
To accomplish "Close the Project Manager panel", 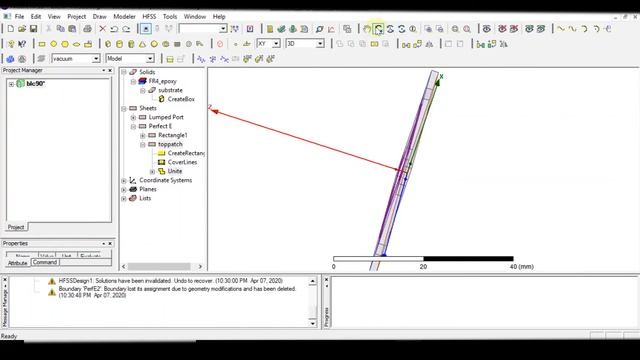I will (x=110, y=70).
